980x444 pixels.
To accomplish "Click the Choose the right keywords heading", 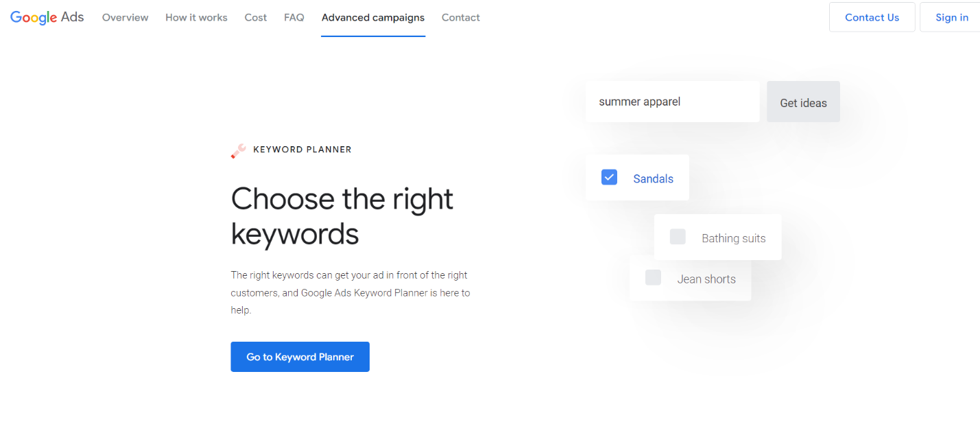I will [342, 216].
